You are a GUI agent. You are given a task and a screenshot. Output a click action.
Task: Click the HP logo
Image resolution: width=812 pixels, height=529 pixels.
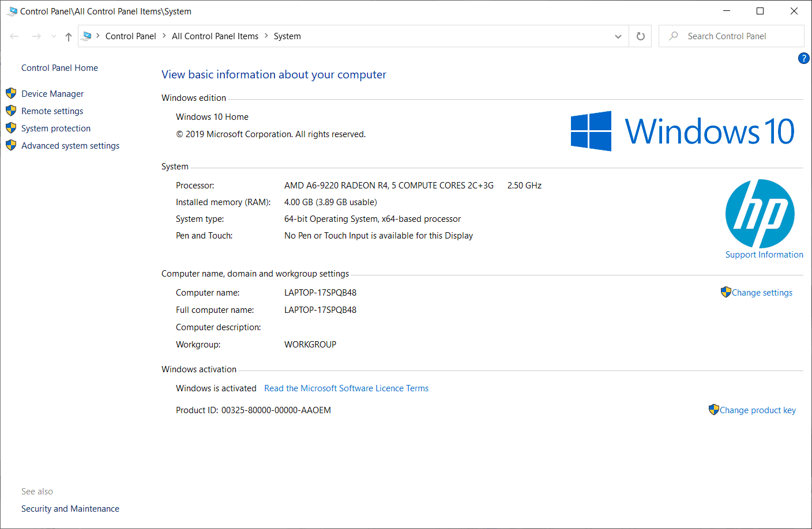pyautogui.click(x=760, y=214)
